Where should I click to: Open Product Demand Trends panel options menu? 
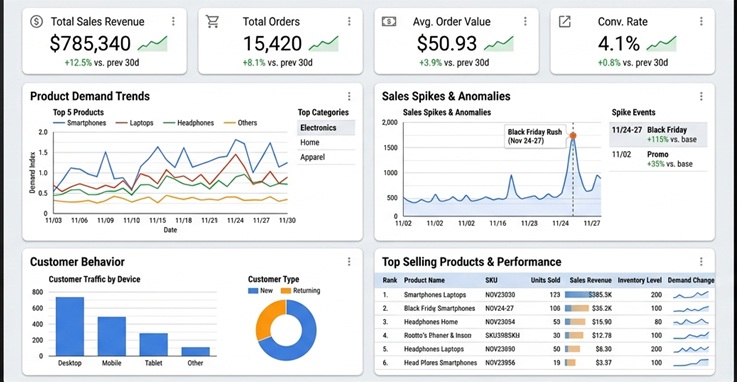pyautogui.click(x=349, y=96)
